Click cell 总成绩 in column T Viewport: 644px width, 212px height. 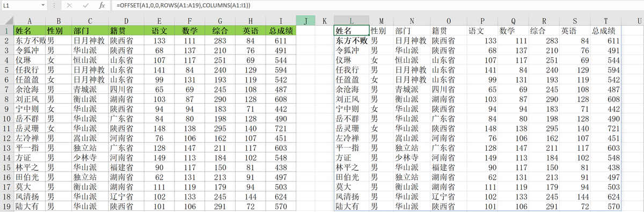point(606,31)
